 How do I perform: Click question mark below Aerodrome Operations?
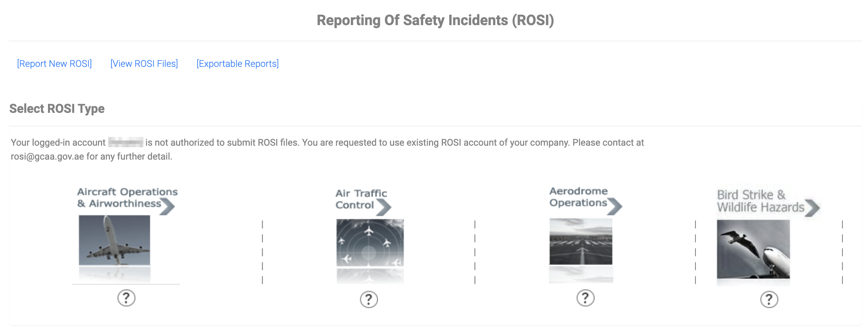(585, 298)
